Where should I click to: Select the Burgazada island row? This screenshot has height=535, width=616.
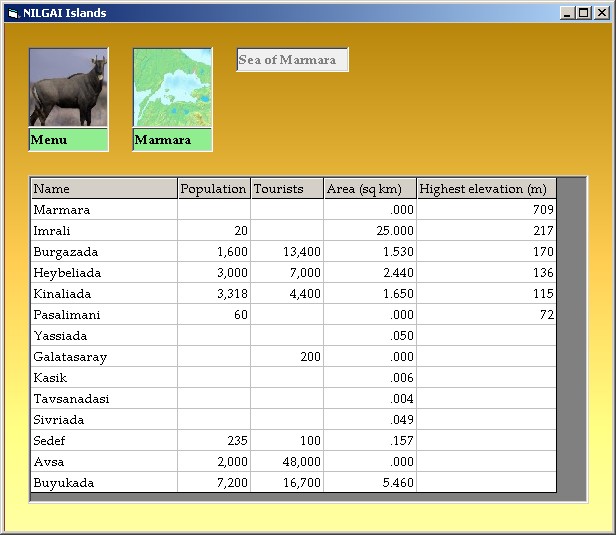[104, 252]
